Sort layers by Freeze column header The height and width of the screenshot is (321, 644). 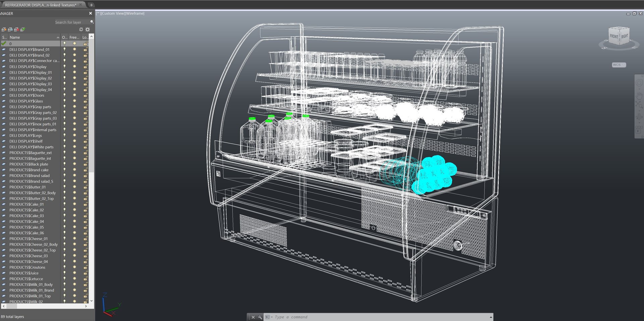(74, 37)
